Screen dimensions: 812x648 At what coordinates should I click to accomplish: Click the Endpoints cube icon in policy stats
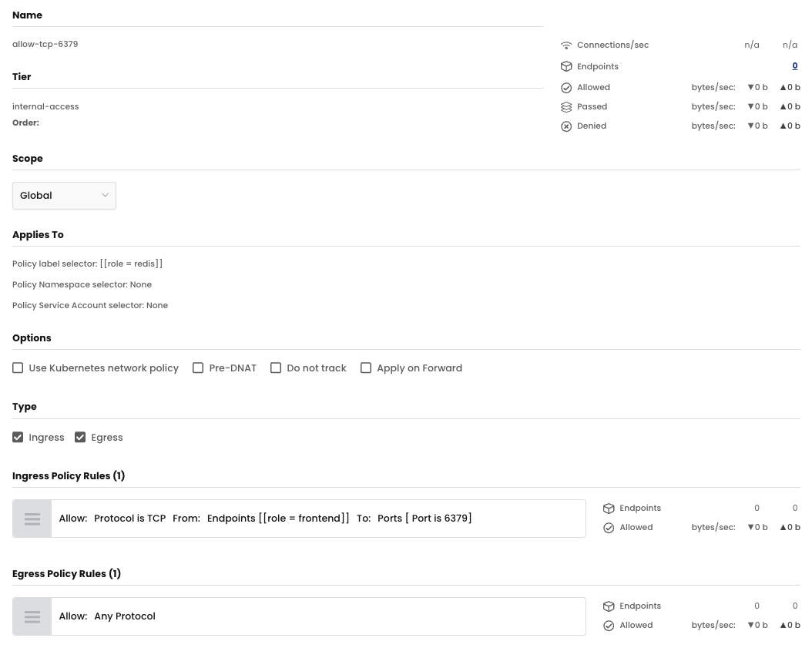tap(566, 66)
